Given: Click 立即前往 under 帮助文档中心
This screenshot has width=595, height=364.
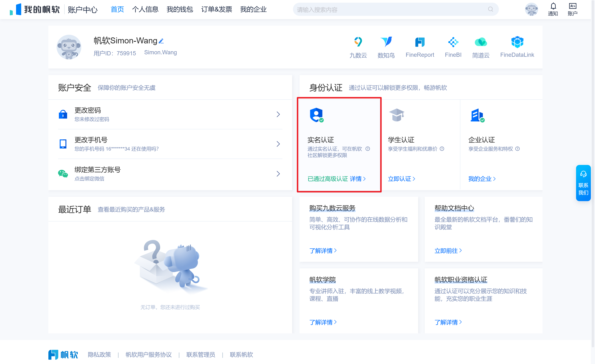Looking at the screenshot, I should click(448, 251).
